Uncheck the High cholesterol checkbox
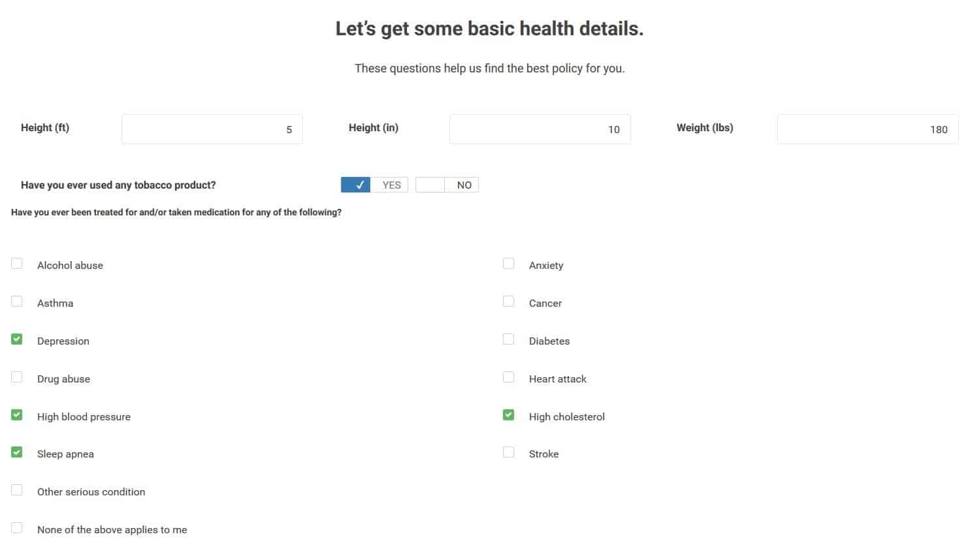 [x=509, y=415]
